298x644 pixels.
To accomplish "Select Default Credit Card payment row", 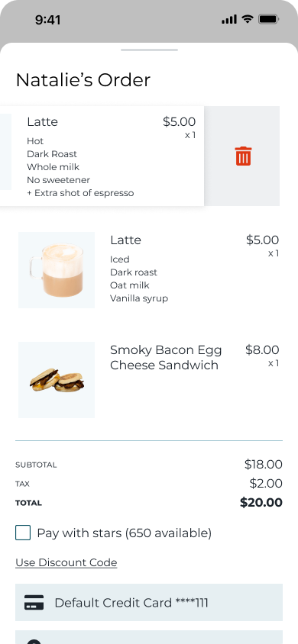I will click(149, 603).
